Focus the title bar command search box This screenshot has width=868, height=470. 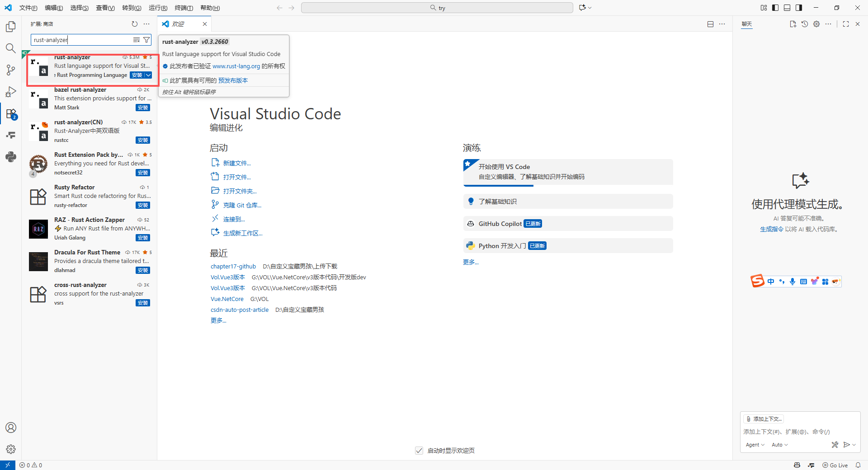[437, 8]
